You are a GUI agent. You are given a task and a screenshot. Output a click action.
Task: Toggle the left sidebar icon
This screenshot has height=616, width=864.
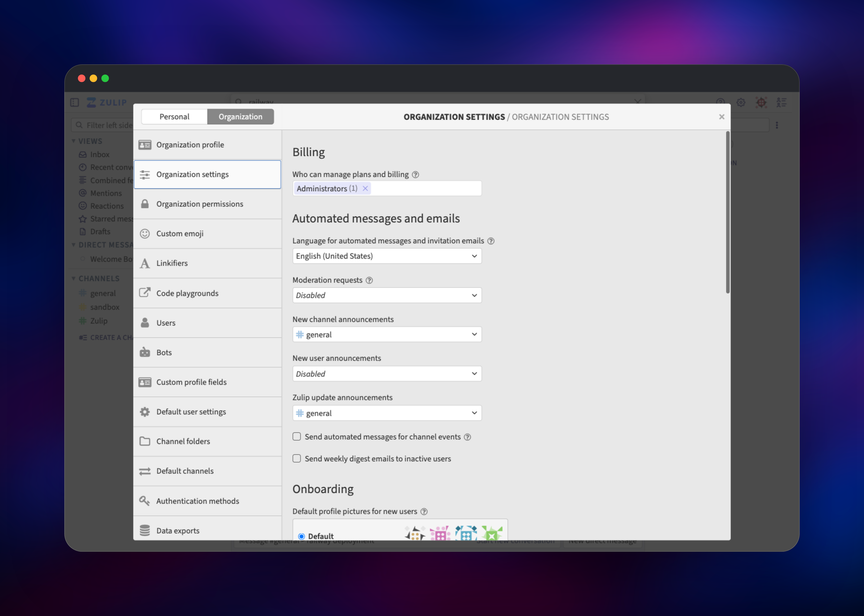(75, 102)
